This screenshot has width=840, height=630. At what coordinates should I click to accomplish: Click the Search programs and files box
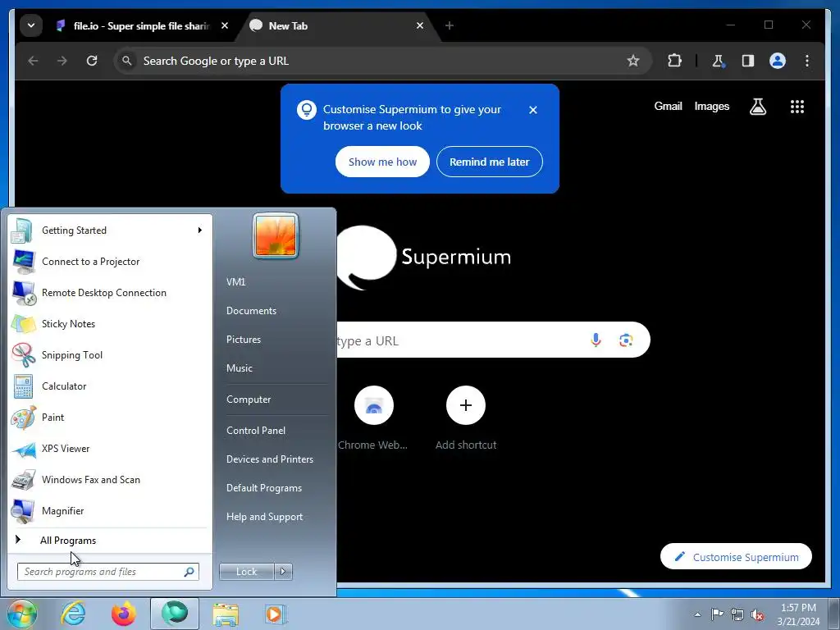click(x=108, y=572)
